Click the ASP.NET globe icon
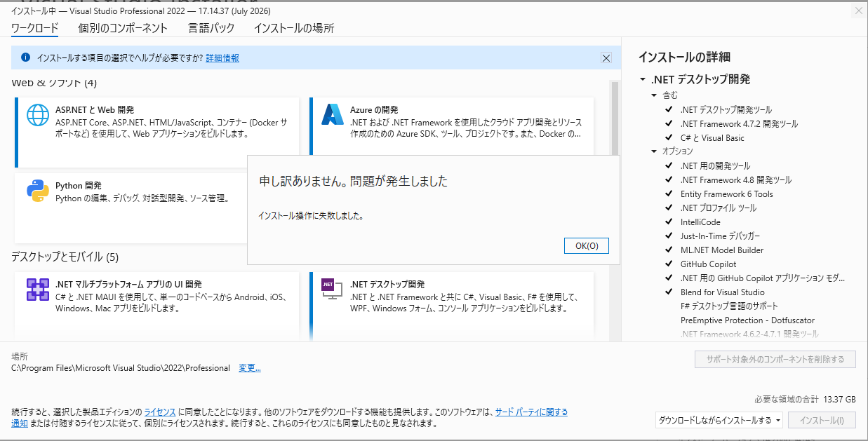This screenshot has width=868, height=441. 38,115
